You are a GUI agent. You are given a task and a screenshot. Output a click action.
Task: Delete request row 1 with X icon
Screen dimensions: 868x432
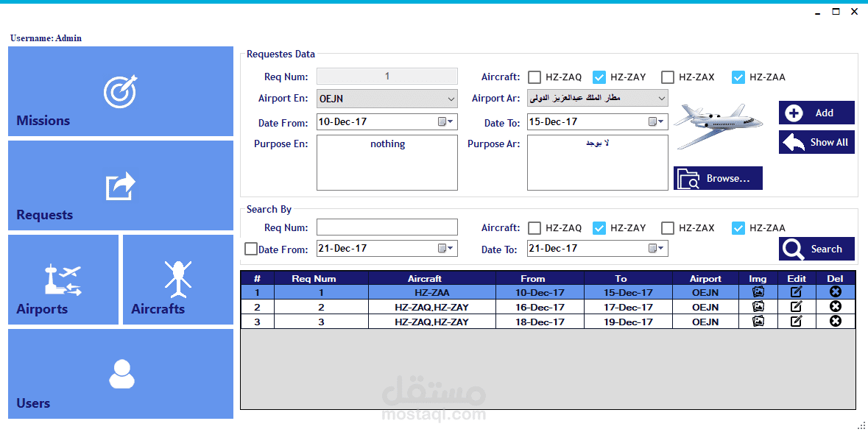point(836,291)
